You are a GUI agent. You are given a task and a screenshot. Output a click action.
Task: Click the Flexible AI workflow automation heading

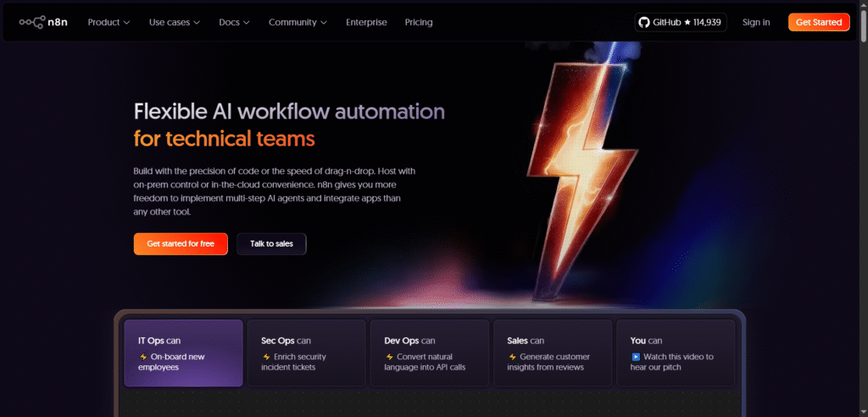(289, 112)
